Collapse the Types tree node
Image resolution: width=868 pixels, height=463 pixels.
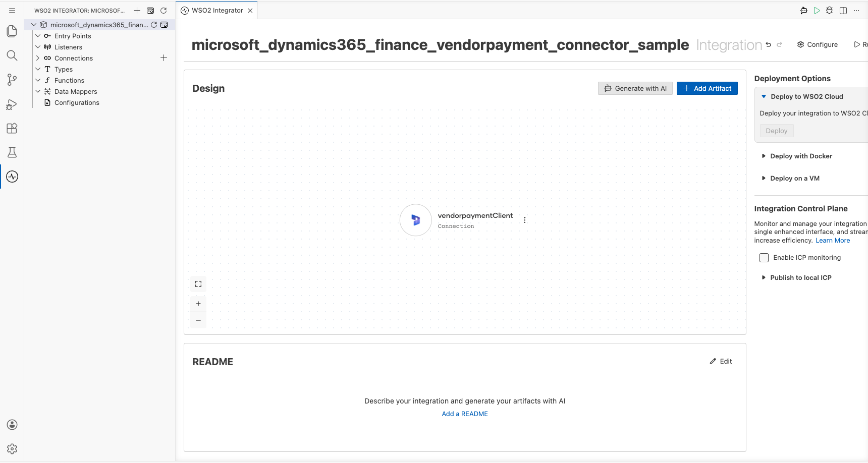38,69
